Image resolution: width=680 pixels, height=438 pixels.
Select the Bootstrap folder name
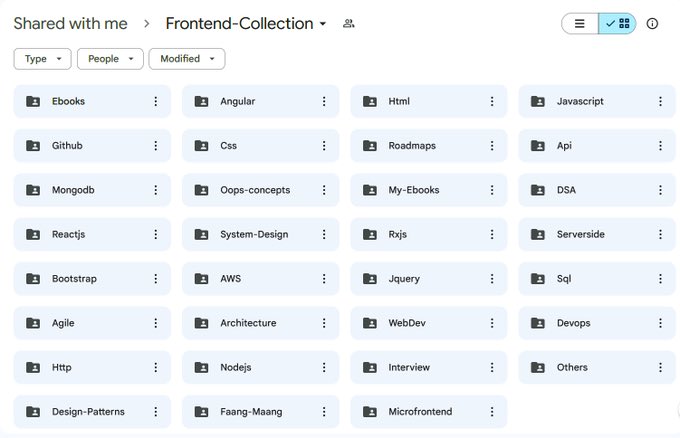click(74, 279)
